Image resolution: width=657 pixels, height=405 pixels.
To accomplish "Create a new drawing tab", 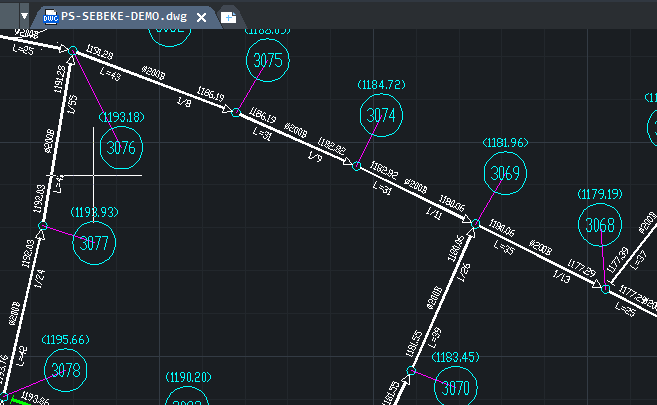I will (229, 17).
